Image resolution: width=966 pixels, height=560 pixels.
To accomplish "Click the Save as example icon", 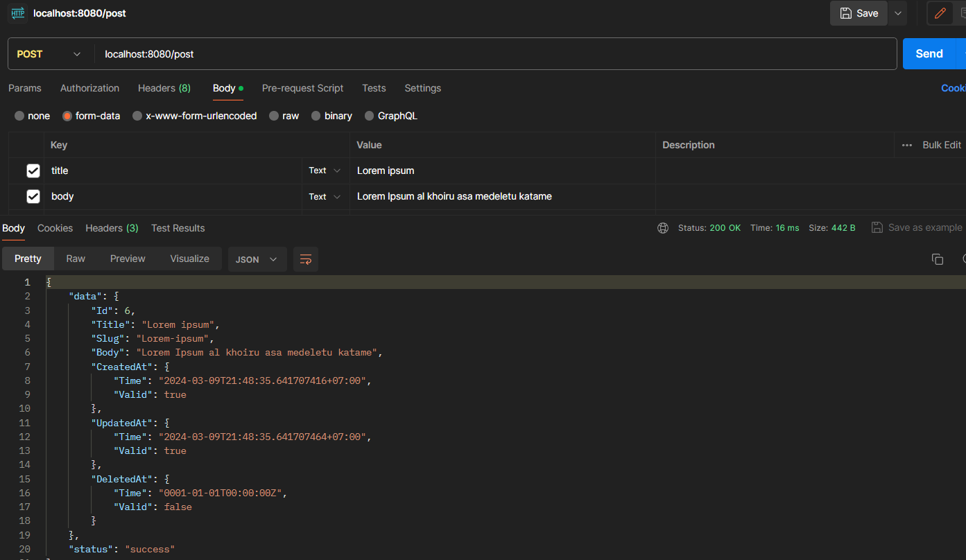I will [877, 227].
